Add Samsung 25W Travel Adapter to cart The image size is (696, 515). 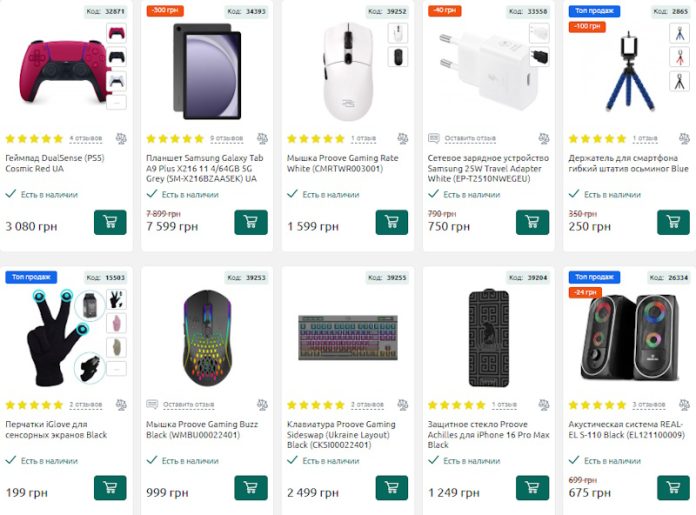tap(533, 223)
